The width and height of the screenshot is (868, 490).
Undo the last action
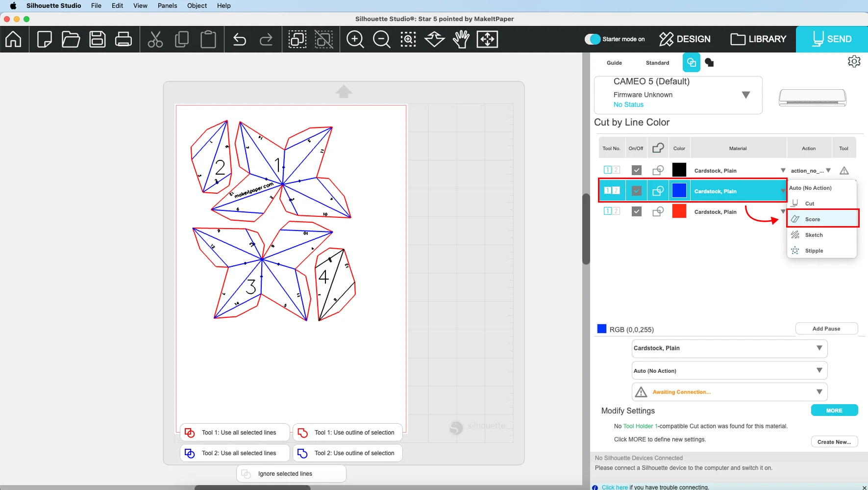pos(240,39)
